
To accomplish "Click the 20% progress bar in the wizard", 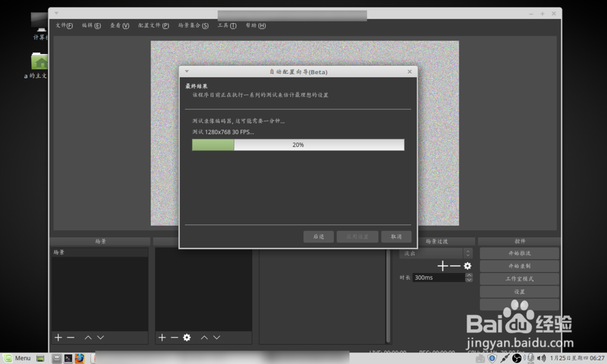I will pos(297,144).
